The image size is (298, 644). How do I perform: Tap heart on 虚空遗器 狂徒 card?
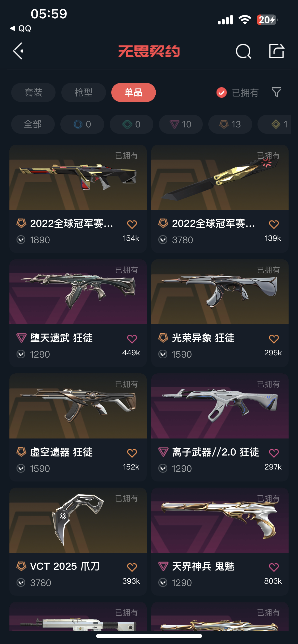tap(132, 453)
